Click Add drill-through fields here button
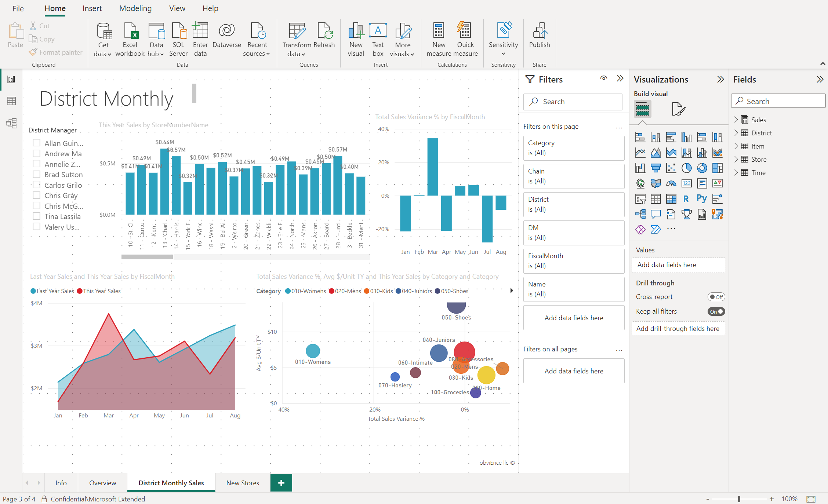Image resolution: width=828 pixels, height=504 pixels. pyautogui.click(x=678, y=328)
